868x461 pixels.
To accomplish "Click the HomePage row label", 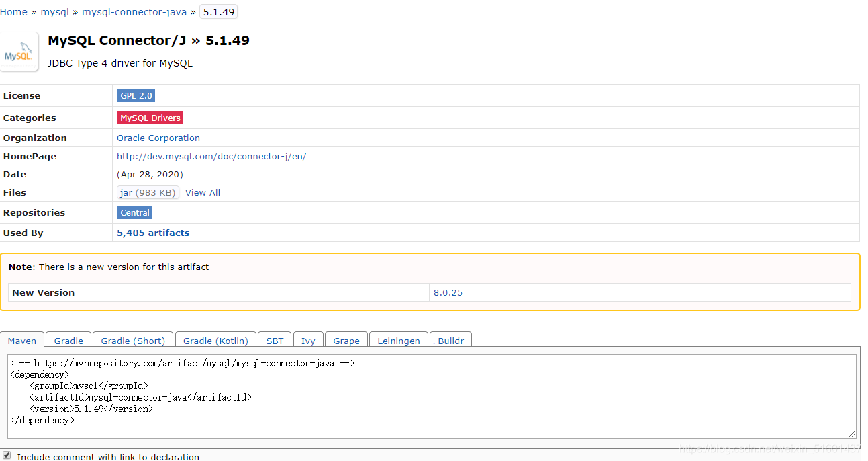I will [30, 156].
